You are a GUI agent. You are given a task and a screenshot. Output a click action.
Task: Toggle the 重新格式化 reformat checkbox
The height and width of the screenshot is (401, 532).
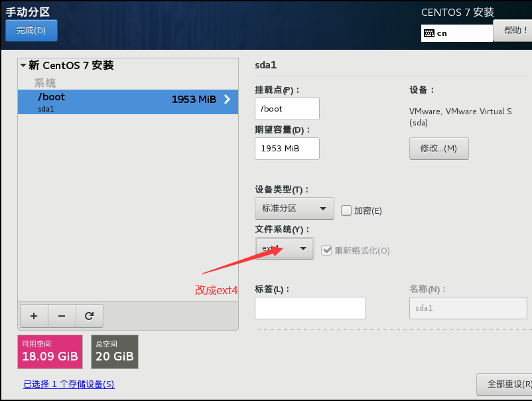click(326, 250)
